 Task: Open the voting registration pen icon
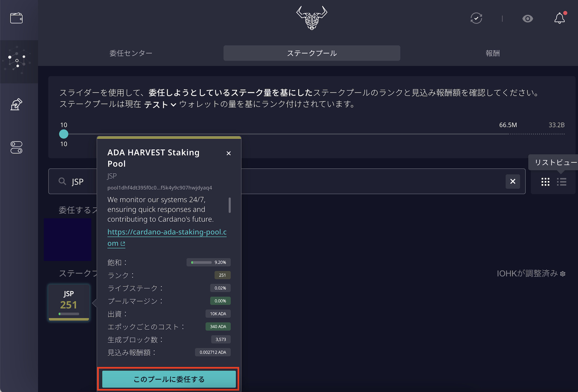tap(16, 104)
